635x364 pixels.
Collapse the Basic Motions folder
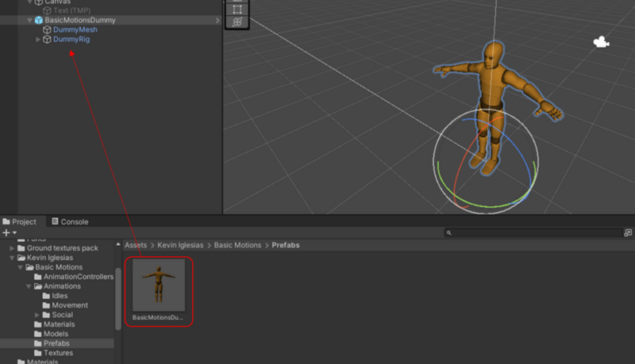click(x=21, y=267)
